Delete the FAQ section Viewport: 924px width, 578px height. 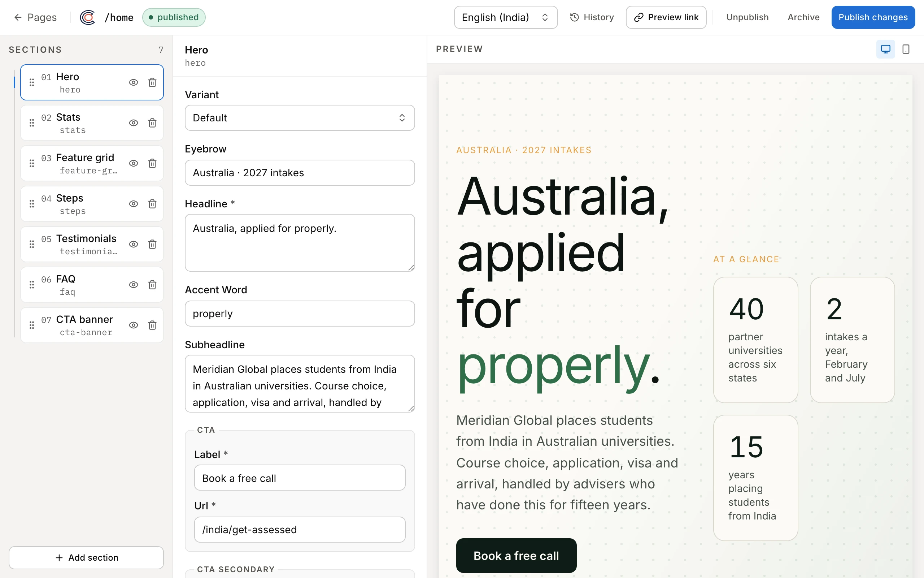pos(152,285)
